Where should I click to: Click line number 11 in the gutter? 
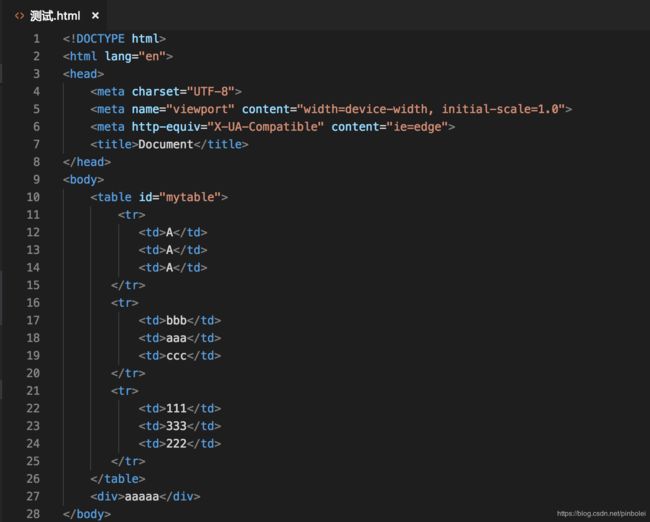(x=33, y=215)
